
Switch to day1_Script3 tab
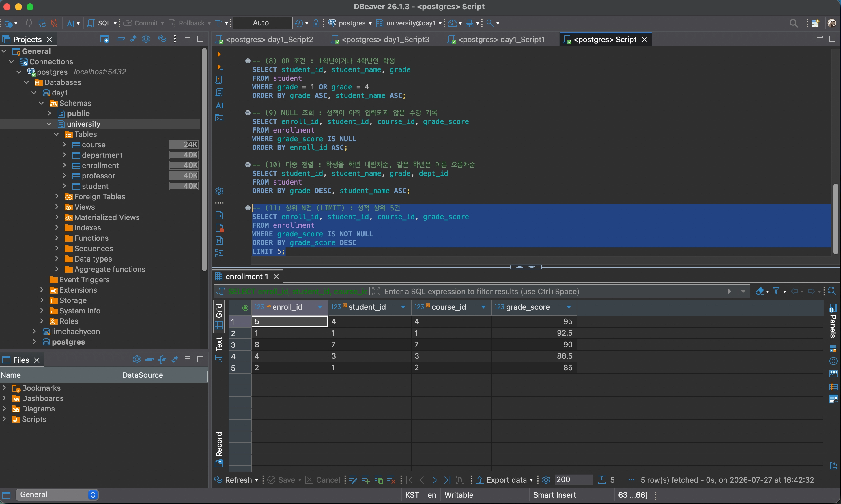380,40
